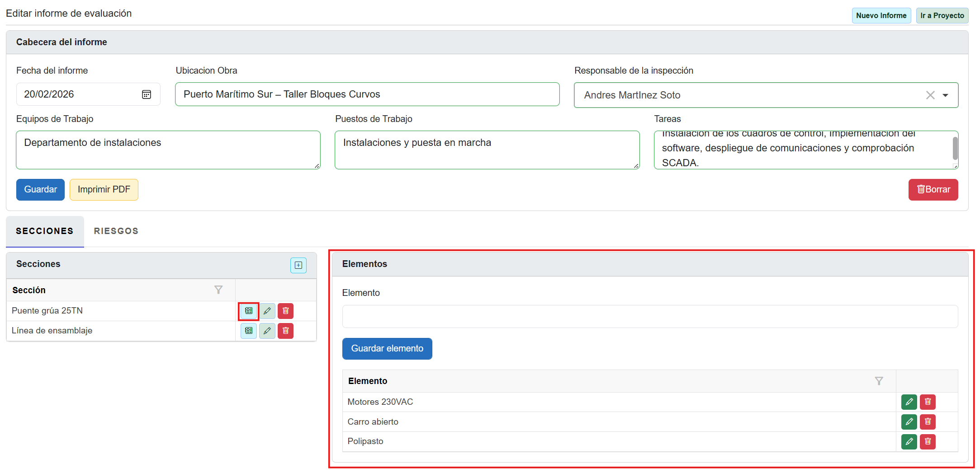Show elements of Línea de ensamblaje section
This screenshot has height=473, width=980.
pyautogui.click(x=249, y=331)
